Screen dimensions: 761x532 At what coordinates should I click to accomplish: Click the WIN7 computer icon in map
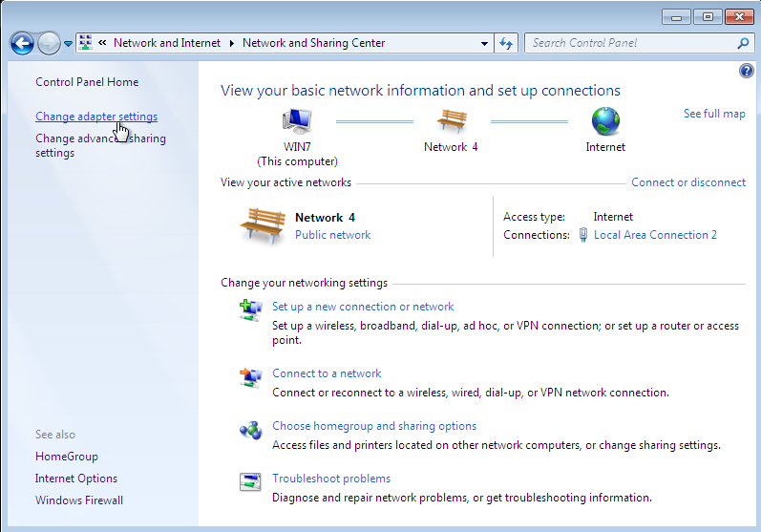point(297,121)
